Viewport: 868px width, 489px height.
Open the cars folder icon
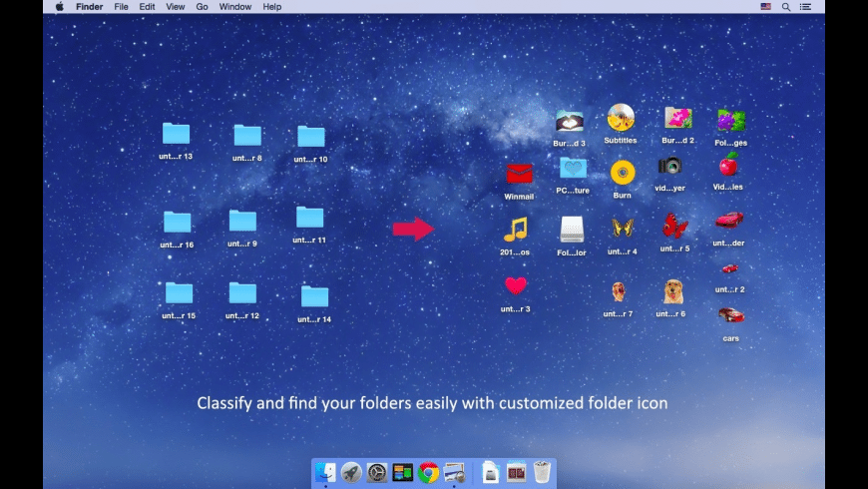pos(731,315)
